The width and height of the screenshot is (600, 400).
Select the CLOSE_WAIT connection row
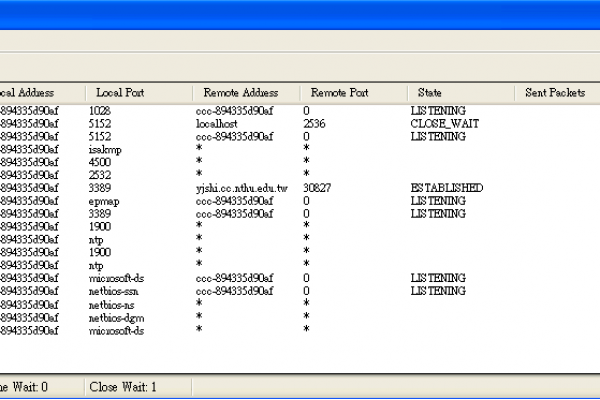437,123
